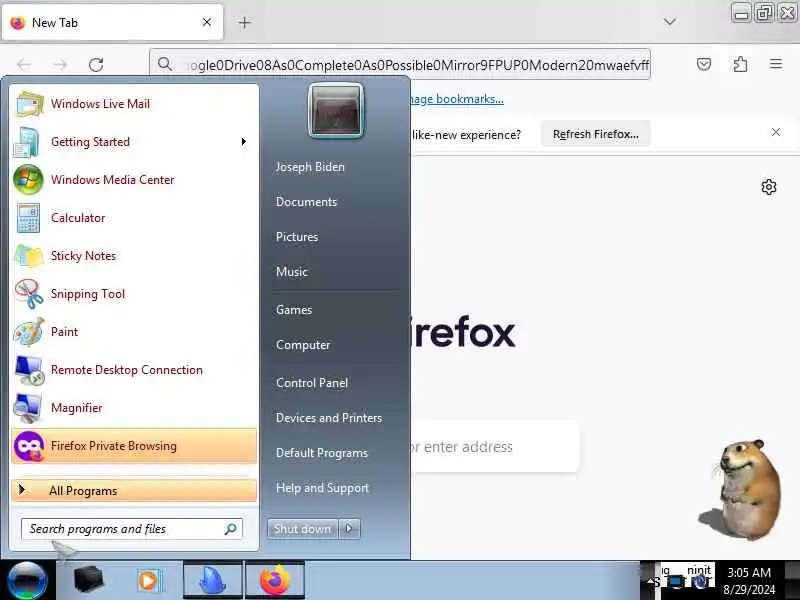Select the New Tab tab

[112, 22]
